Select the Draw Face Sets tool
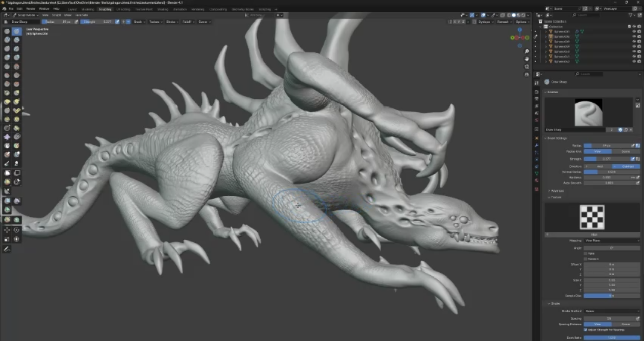 [x=16, y=145]
